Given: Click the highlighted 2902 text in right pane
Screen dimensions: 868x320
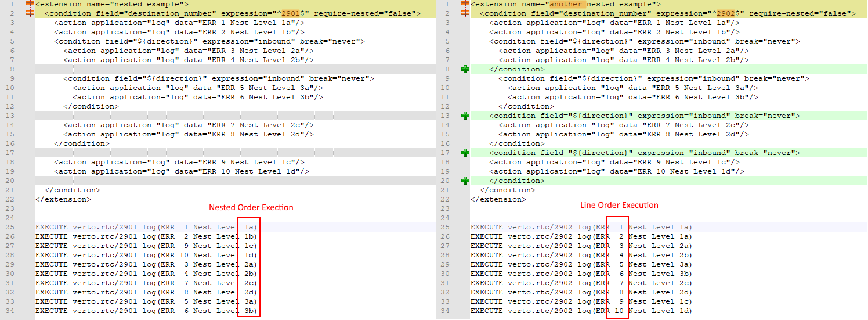Looking at the screenshot, I should click(726, 13).
